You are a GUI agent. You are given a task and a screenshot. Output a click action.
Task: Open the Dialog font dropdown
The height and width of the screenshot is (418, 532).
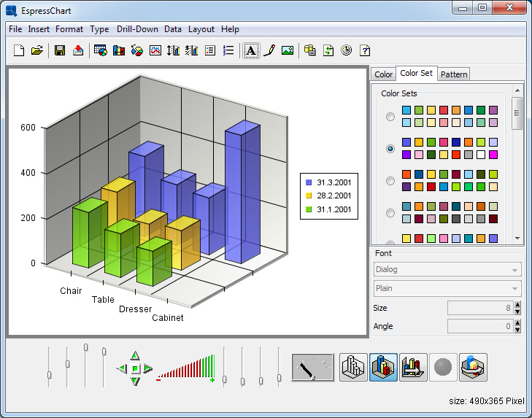click(x=447, y=269)
